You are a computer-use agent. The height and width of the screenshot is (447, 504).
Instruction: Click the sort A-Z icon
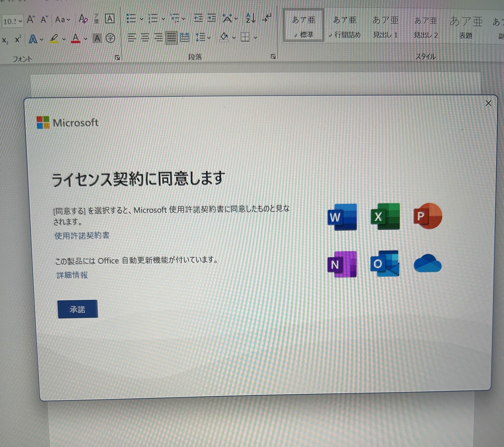250,18
